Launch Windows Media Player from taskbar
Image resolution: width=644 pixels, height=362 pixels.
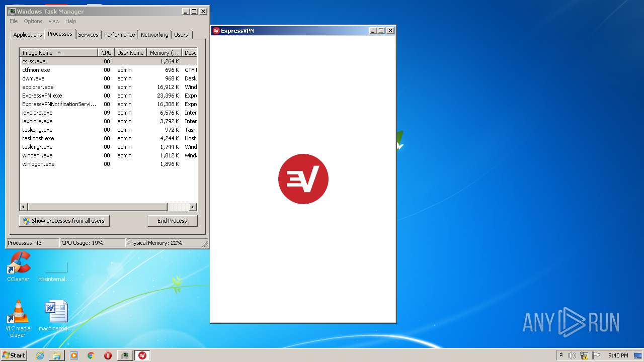(x=74, y=355)
